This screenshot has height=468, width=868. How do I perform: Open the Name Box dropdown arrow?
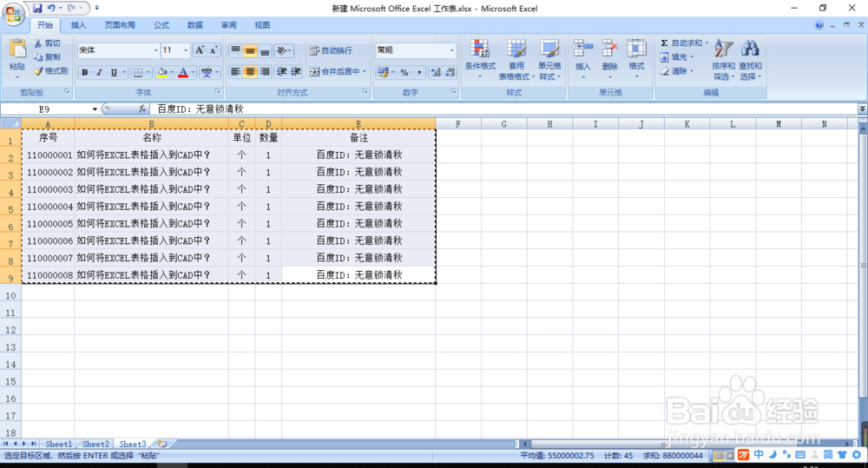(95, 109)
